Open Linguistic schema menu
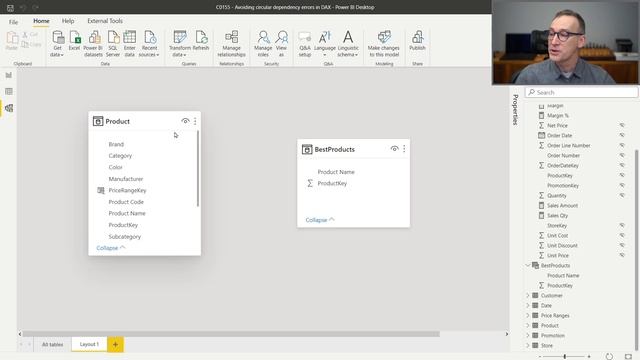This screenshot has height=360, width=640. 348,44
